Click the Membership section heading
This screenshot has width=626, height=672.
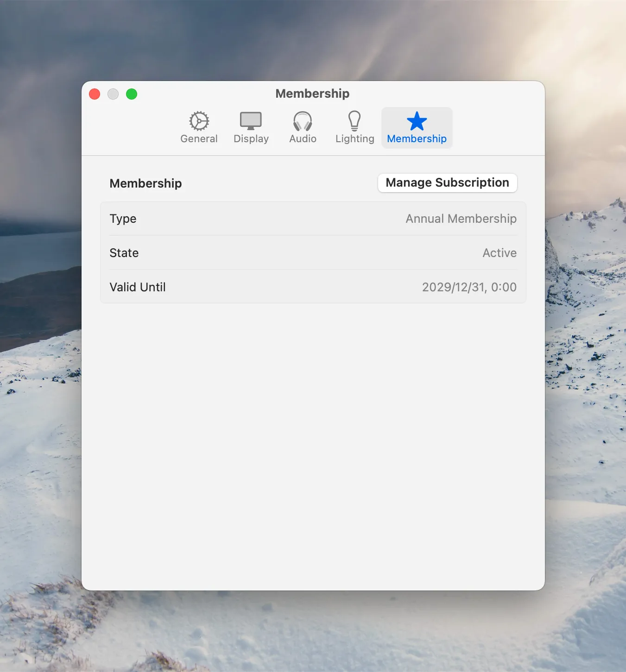(145, 183)
